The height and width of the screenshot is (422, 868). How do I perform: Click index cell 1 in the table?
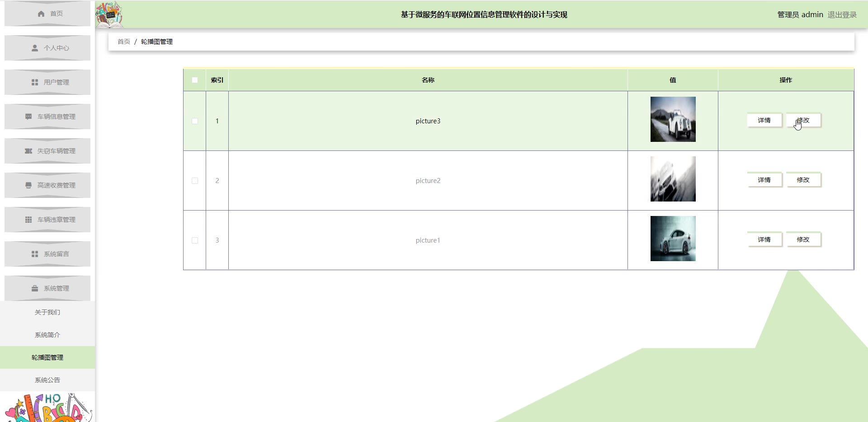click(217, 121)
